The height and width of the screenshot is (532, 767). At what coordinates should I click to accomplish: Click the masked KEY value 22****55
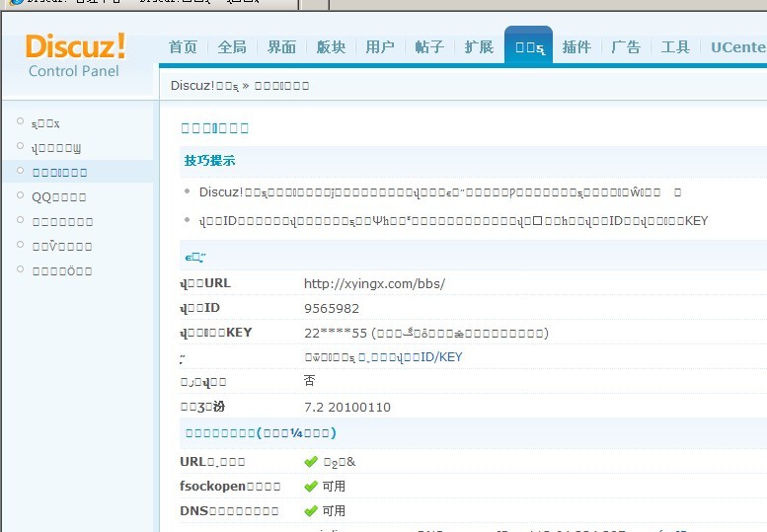(336, 333)
